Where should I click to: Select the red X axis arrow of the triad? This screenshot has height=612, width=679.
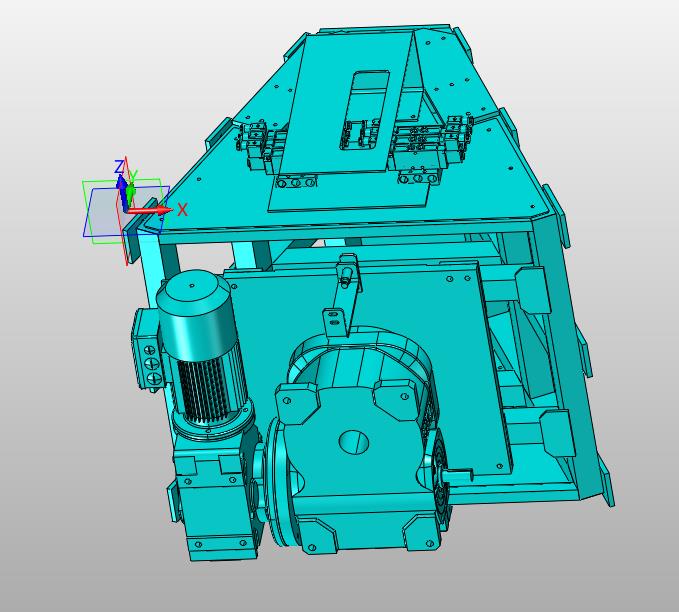coord(149,211)
